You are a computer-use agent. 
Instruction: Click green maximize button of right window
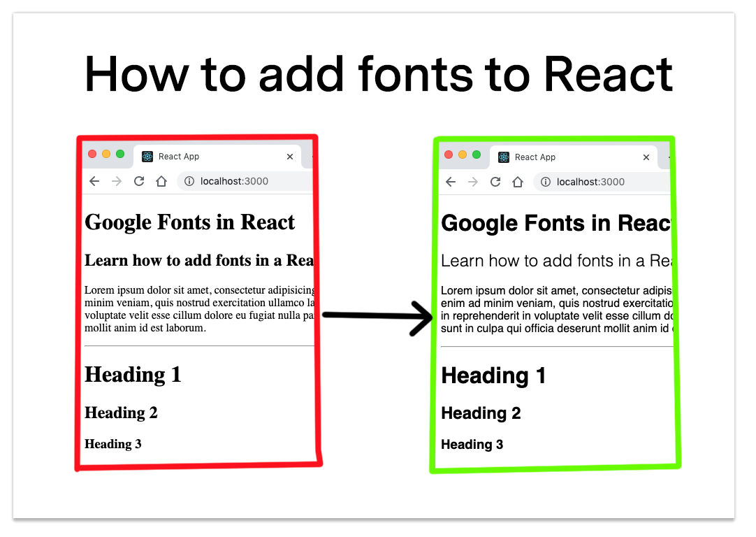click(477, 155)
